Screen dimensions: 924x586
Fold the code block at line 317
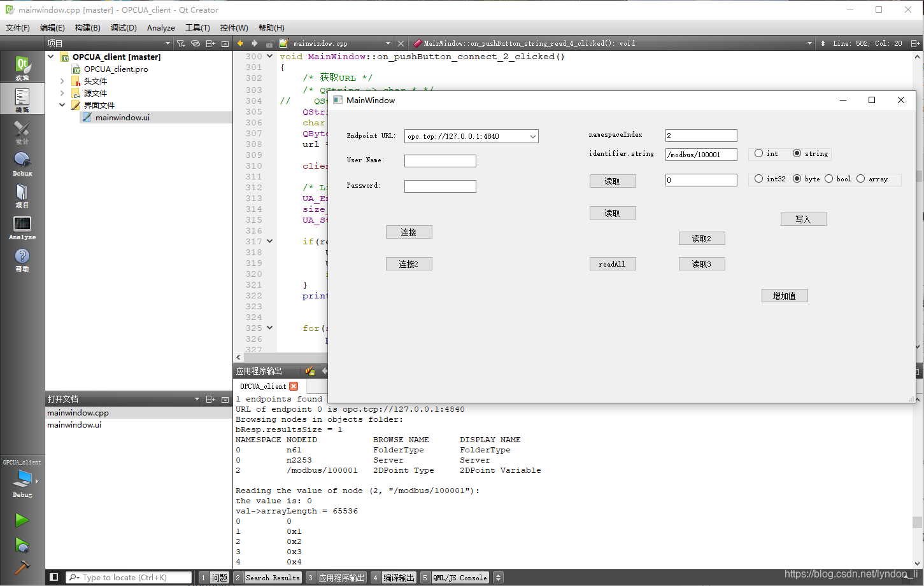coord(270,241)
